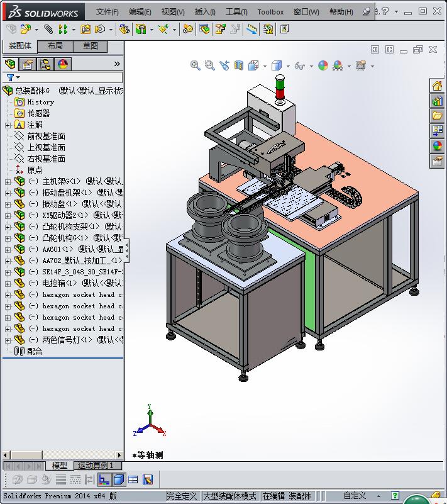Click the Previous View icon
This screenshot has width=447, height=504.
point(224,65)
